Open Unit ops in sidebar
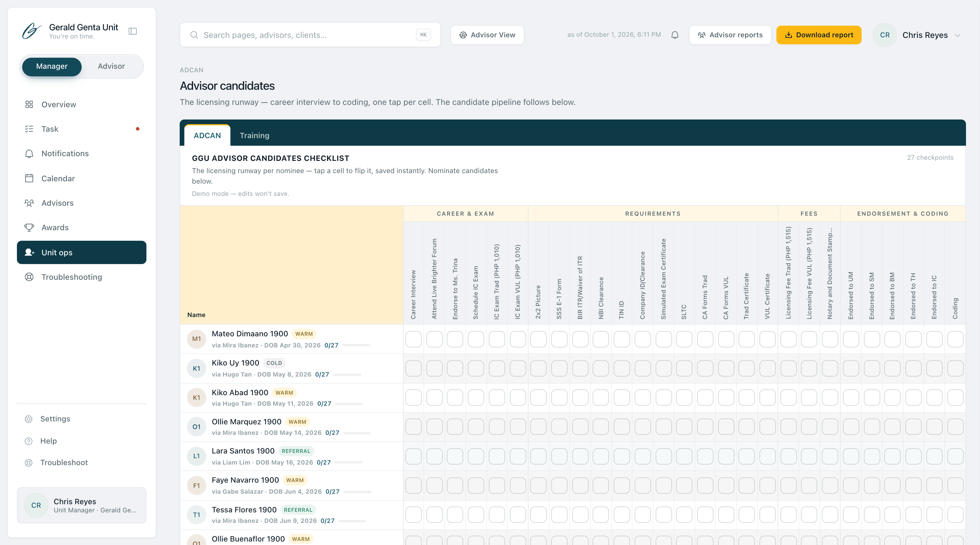980x545 pixels. pos(81,252)
